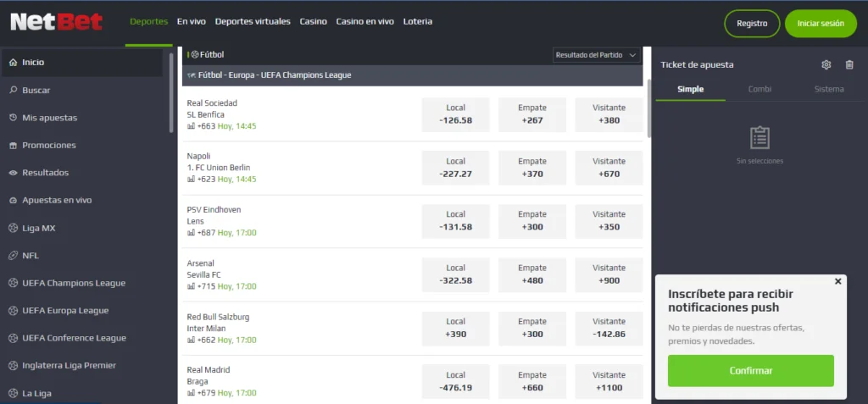Click UEFA Europa League ball icon
The image size is (868, 404).
[14, 311]
